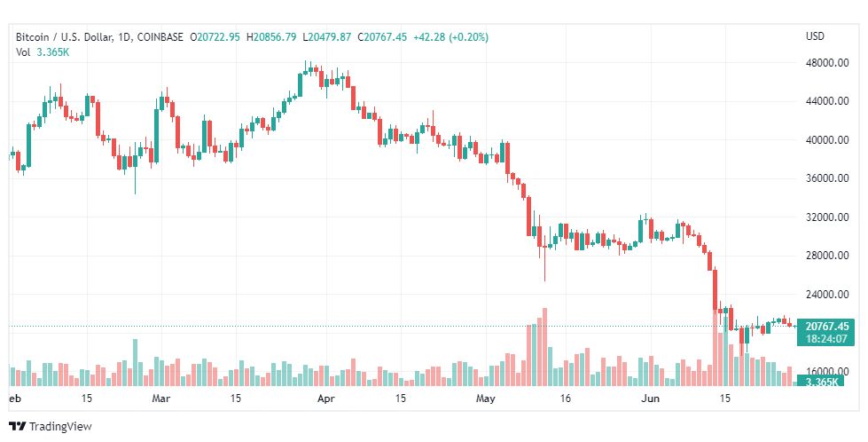The height and width of the screenshot is (442, 868).
Task: Click the TradingView logo icon
Action: coord(17,427)
